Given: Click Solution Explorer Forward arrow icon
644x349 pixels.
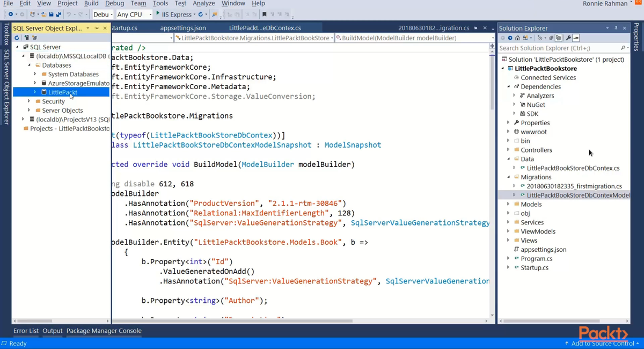Looking at the screenshot, I should point(510,38).
